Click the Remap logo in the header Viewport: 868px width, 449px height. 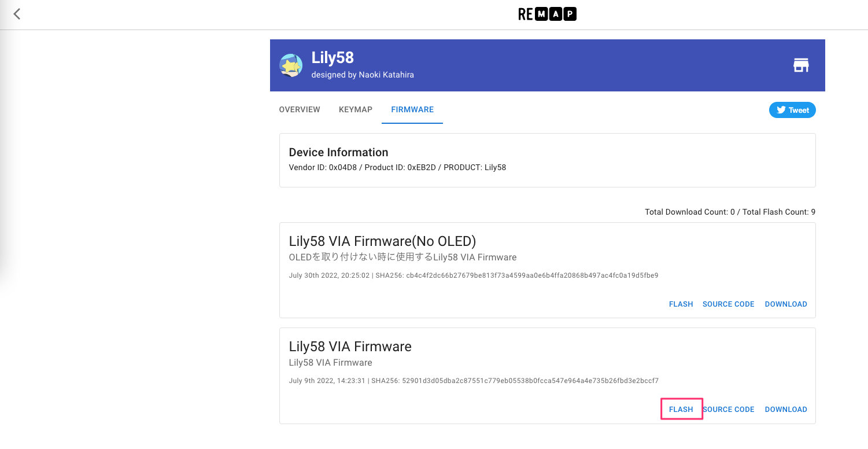pos(547,14)
